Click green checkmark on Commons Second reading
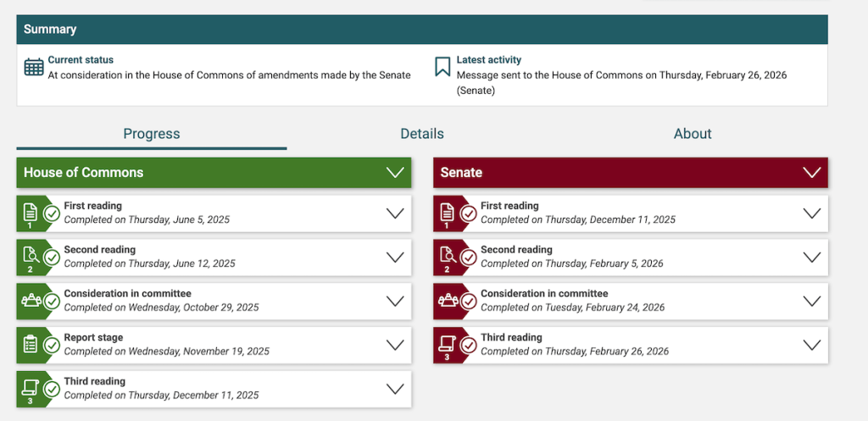The width and height of the screenshot is (868, 421). tap(52, 258)
